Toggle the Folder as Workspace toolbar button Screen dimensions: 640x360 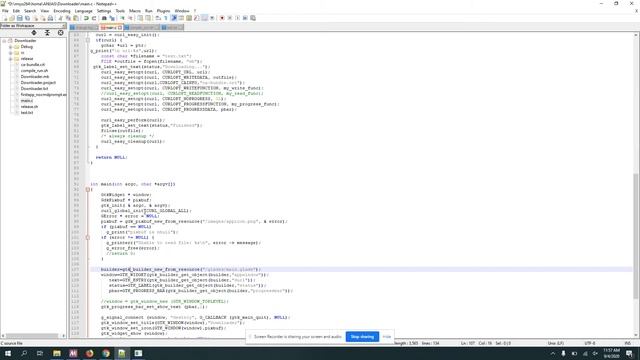[x=204, y=18]
